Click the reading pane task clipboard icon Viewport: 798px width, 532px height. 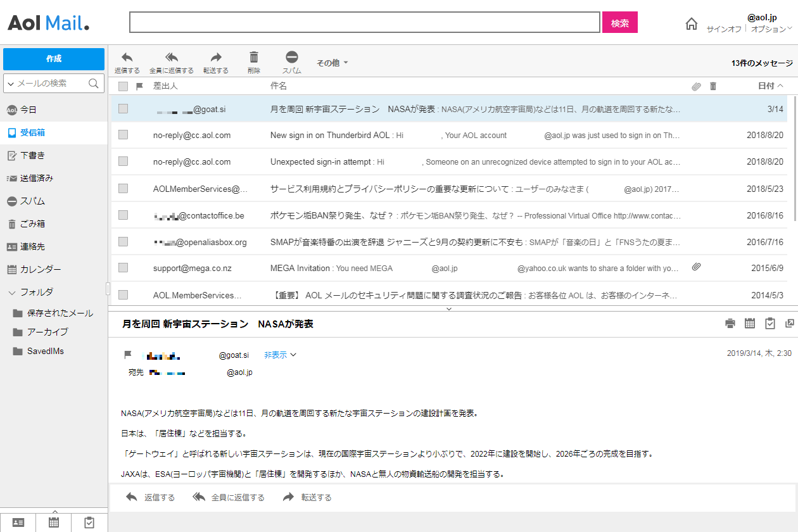point(770,324)
